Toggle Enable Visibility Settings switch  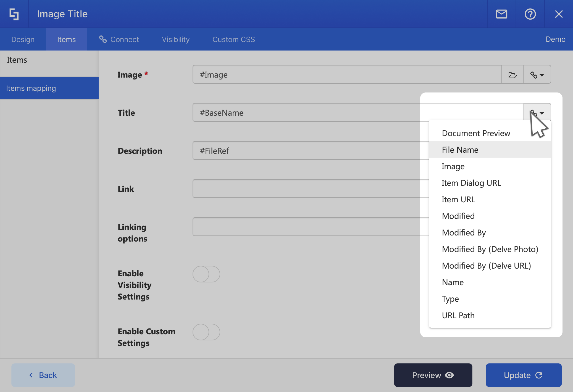click(206, 274)
